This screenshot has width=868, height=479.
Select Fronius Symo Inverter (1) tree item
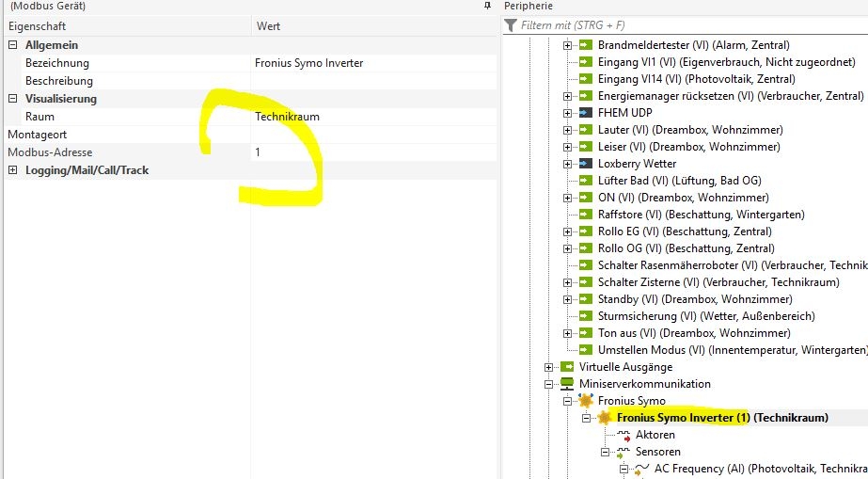click(x=722, y=418)
